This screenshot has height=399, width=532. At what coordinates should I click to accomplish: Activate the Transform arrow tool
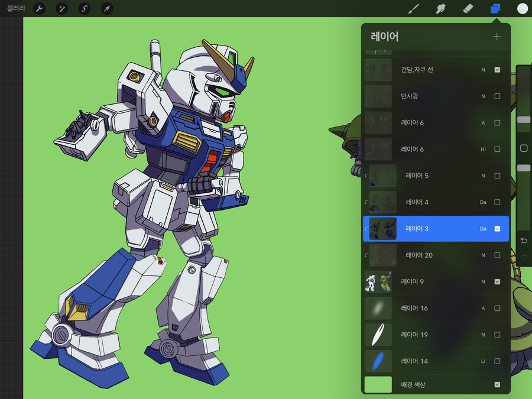[107, 8]
